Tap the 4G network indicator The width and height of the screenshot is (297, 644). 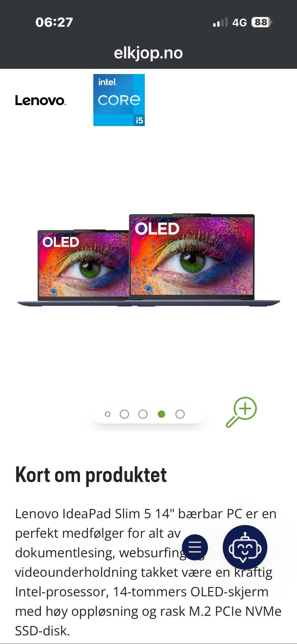point(239,23)
